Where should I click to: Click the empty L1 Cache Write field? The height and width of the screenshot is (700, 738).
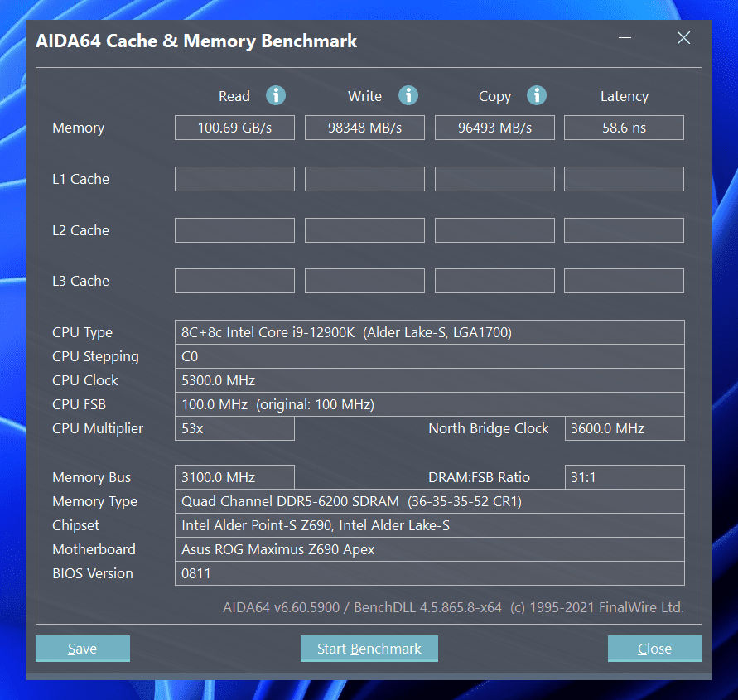(364, 179)
